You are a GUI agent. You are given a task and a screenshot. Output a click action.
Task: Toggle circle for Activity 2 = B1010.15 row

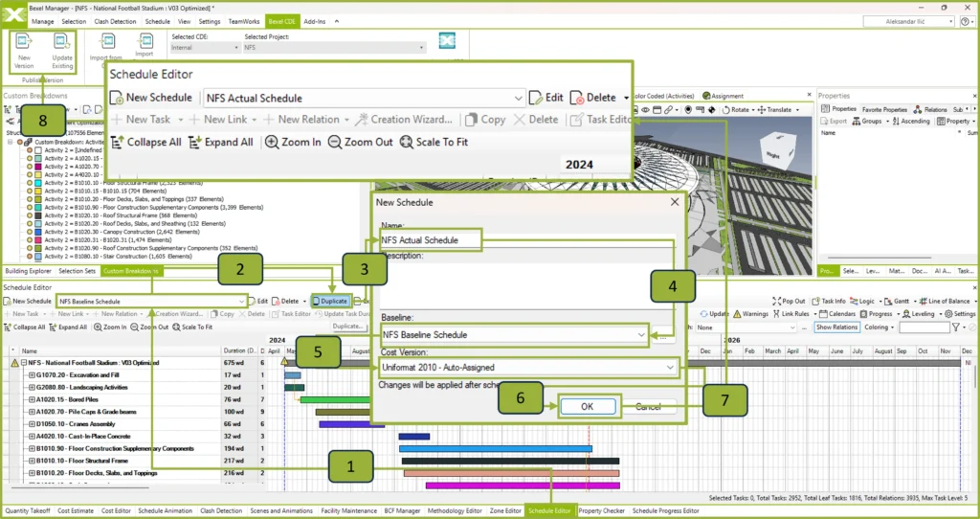pyautogui.click(x=29, y=192)
